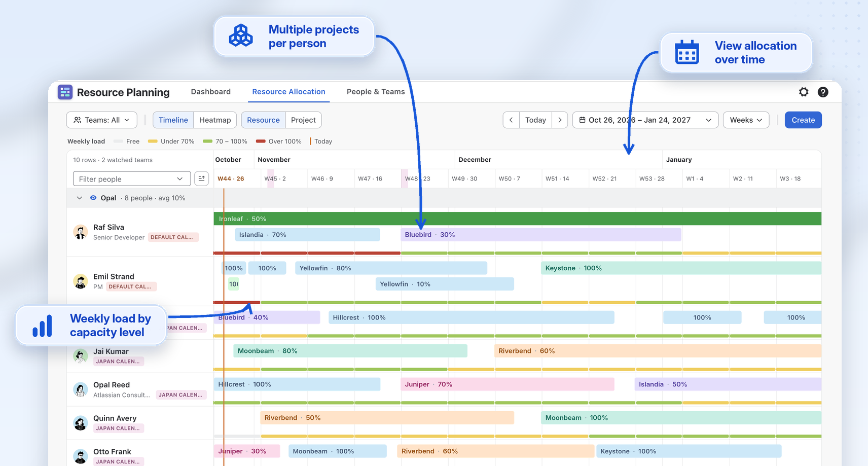Viewport: 868px width, 466px height.
Task: Group by Resource
Action: 263,120
